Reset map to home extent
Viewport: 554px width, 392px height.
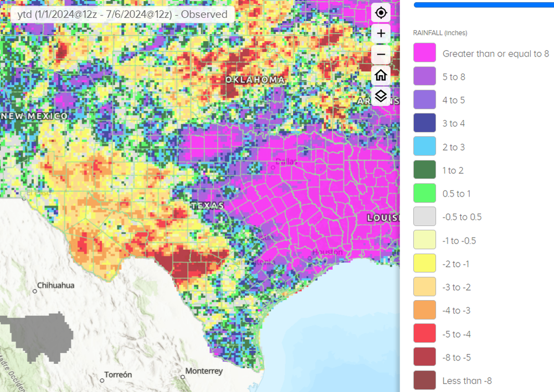pyautogui.click(x=381, y=75)
